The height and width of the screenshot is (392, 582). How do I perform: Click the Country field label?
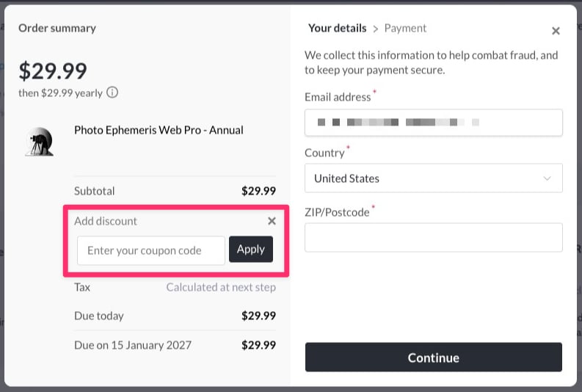(x=324, y=153)
